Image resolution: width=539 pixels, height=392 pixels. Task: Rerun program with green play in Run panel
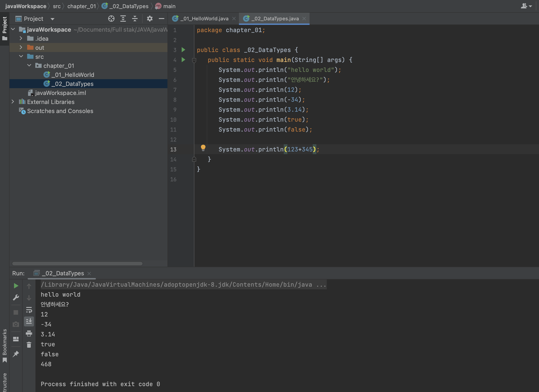tap(16, 286)
